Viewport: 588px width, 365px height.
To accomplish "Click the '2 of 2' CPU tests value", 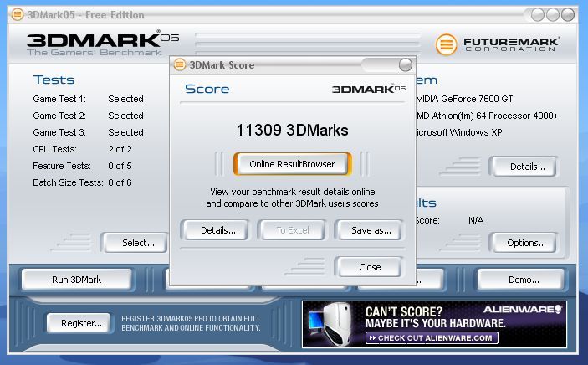I will 120,149.
